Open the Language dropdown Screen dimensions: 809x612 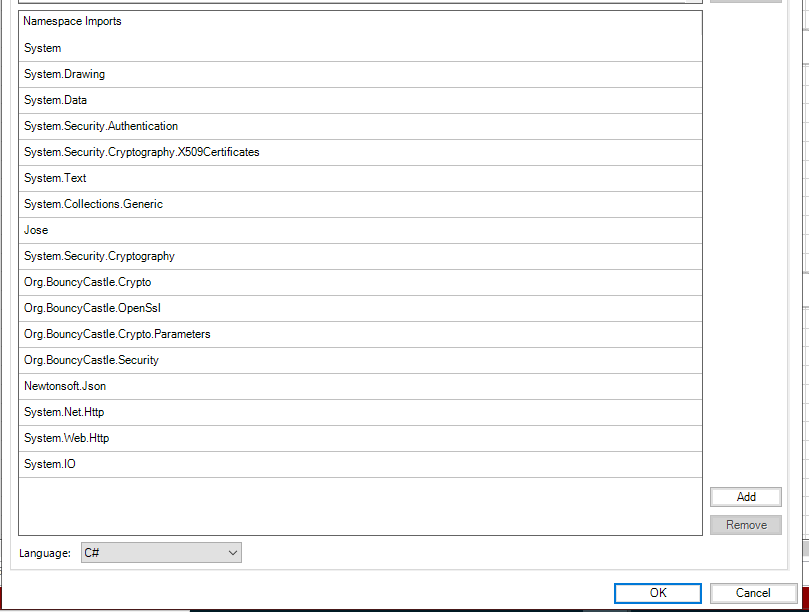click(161, 552)
